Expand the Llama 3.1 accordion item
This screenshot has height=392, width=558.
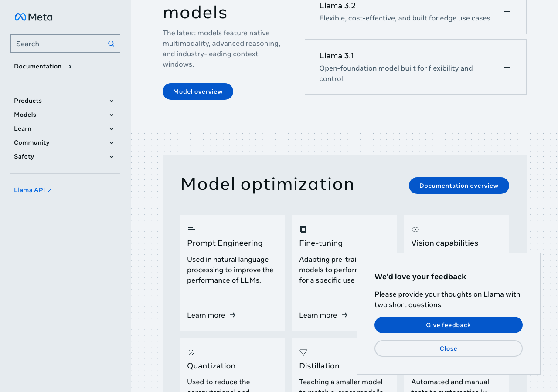(507, 67)
